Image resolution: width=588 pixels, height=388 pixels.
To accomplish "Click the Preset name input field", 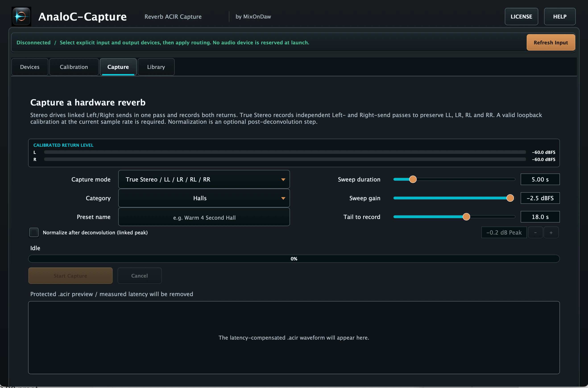I will point(204,217).
